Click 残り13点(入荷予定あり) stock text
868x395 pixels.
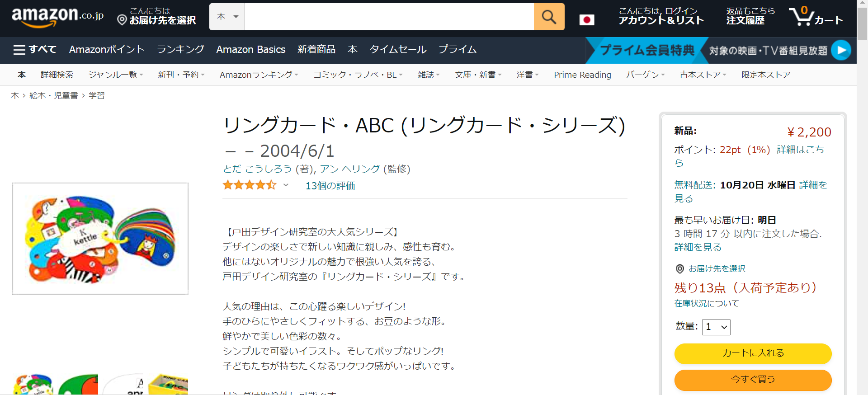coord(745,288)
